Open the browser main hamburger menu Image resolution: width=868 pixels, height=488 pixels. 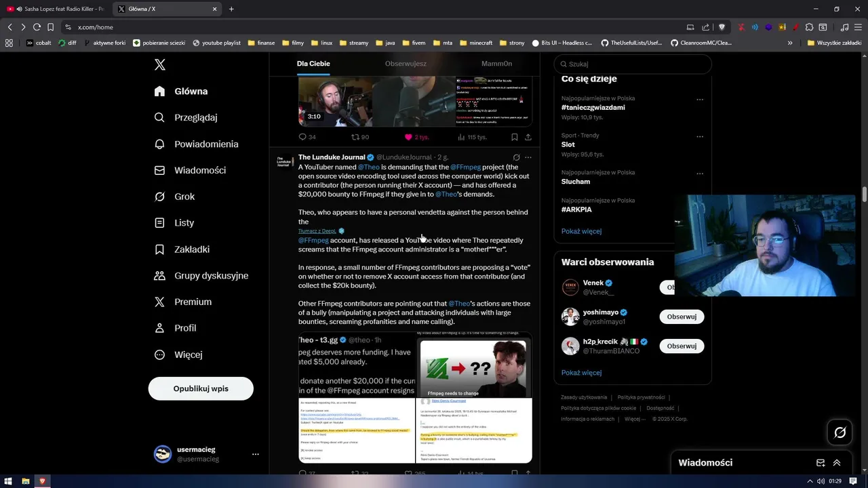pyautogui.click(x=858, y=27)
